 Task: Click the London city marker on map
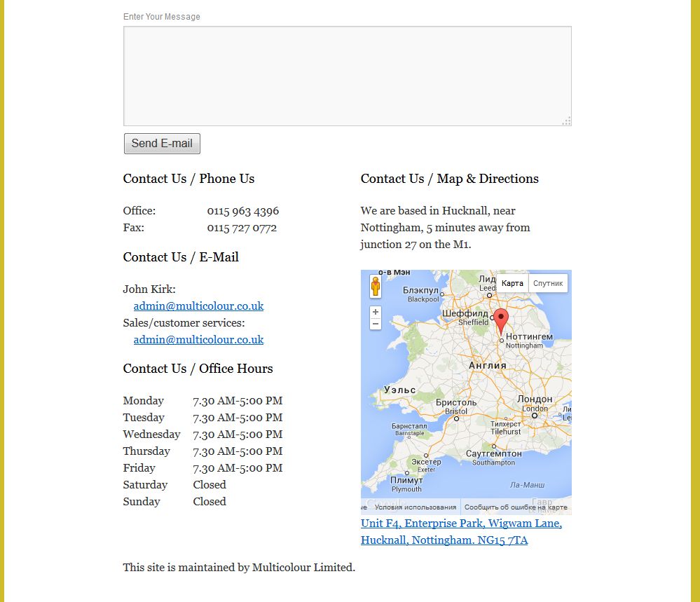coord(535,416)
